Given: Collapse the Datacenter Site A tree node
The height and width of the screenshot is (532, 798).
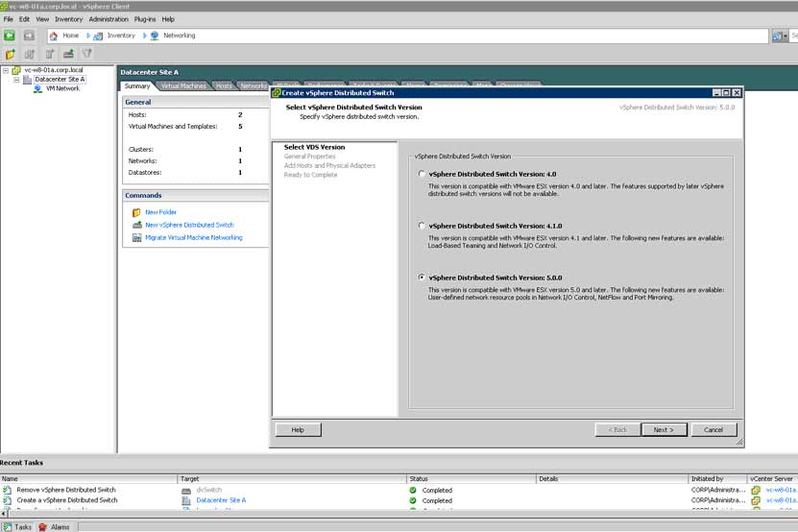Looking at the screenshot, I should [16, 80].
